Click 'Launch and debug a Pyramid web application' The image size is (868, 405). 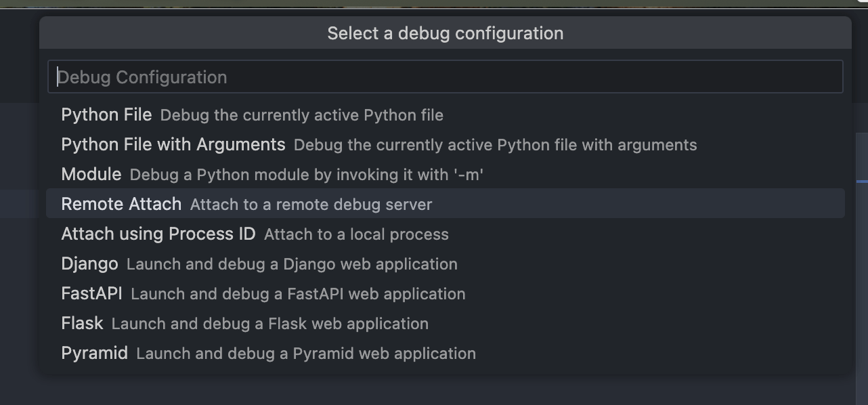[x=306, y=354]
